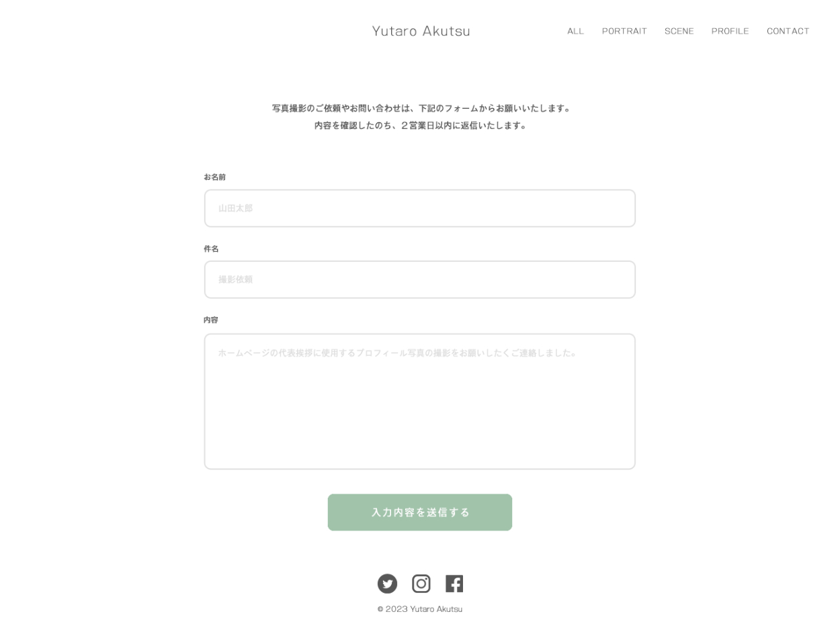Screen dimensions: 840x642
Task: Open the PROFILE navigation item
Action: [730, 31]
